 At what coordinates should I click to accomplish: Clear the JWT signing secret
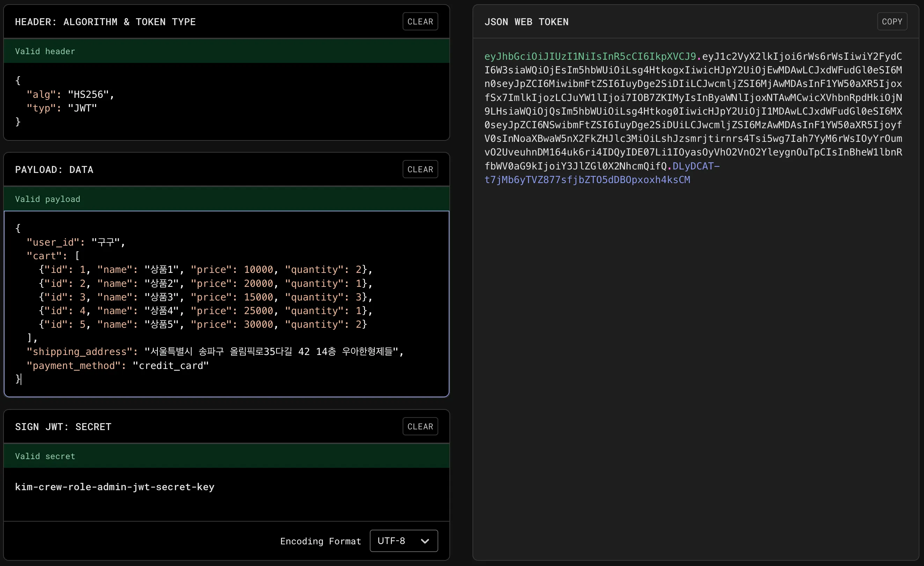[x=420, y=427]
